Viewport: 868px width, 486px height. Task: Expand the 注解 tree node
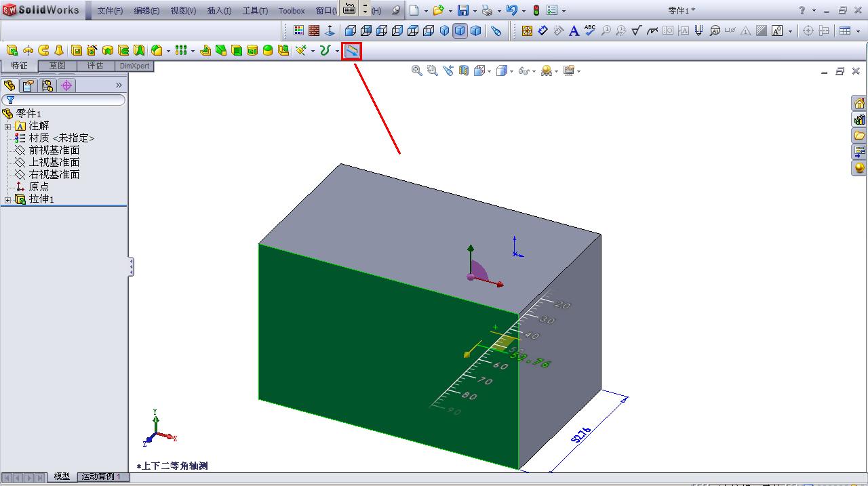tap(8, 126)
